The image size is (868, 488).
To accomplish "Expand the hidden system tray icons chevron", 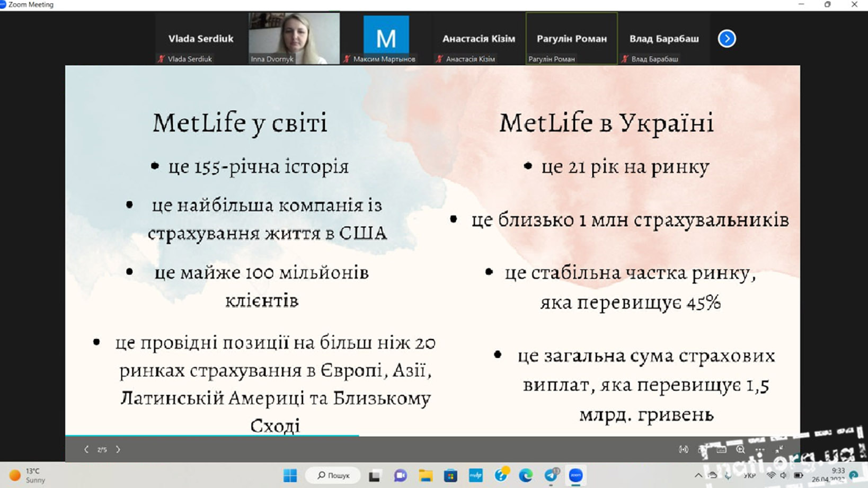I will [698, 476].
